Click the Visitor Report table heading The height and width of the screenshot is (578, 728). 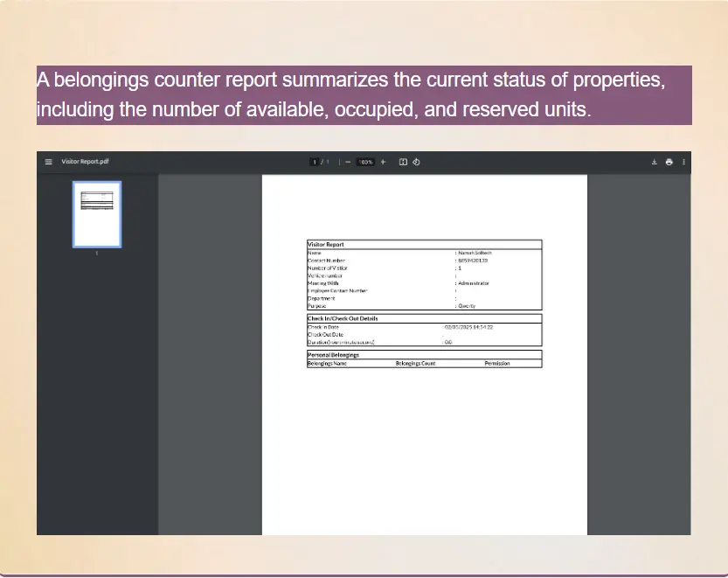326,245
